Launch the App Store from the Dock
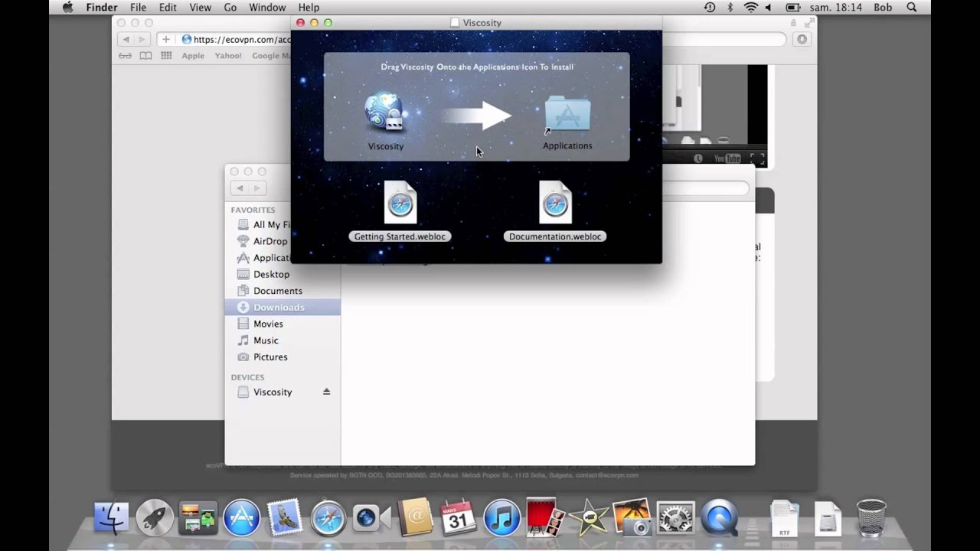The height and width of the screenshot is (551, 980). pos(241,518)
